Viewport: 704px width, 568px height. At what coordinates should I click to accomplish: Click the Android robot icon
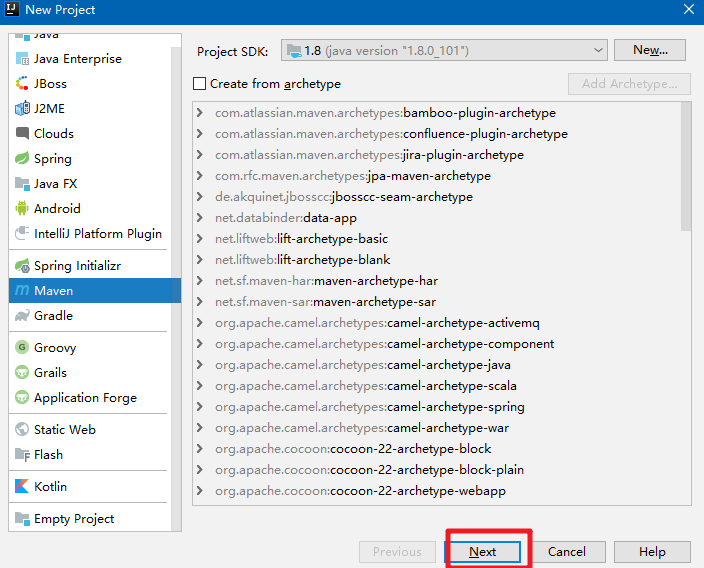tap(22, 208)
